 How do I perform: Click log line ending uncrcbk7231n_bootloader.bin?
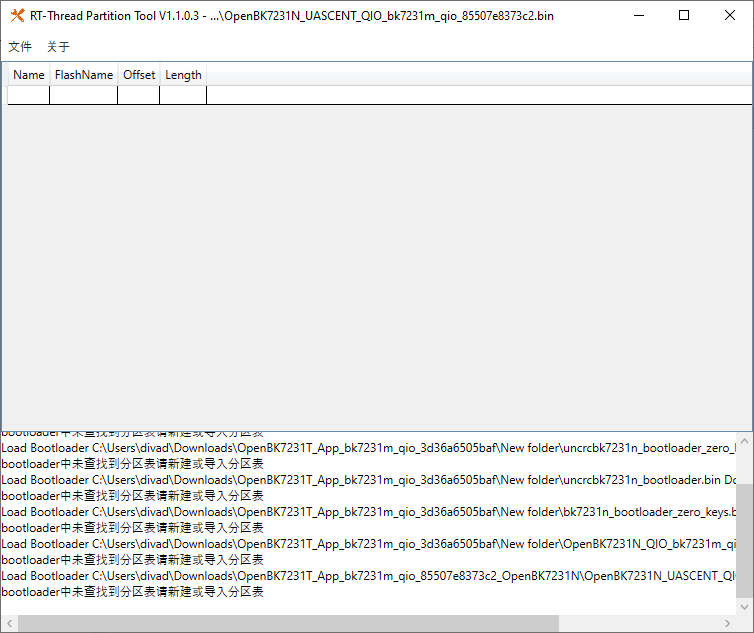(x=368, y=480)
